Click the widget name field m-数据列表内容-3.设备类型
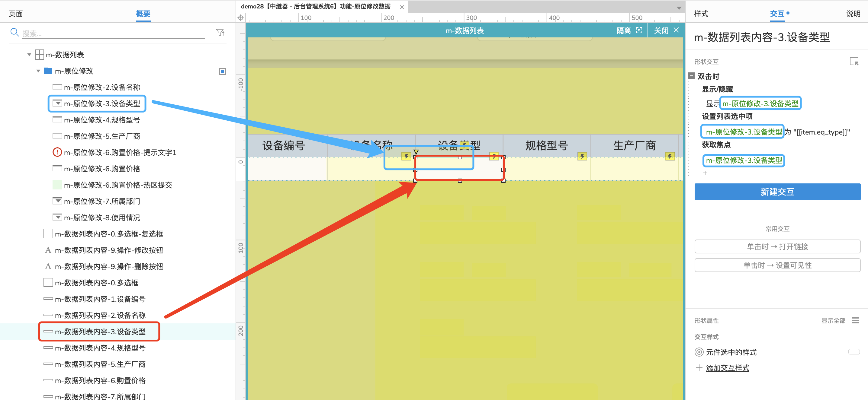 762,37
